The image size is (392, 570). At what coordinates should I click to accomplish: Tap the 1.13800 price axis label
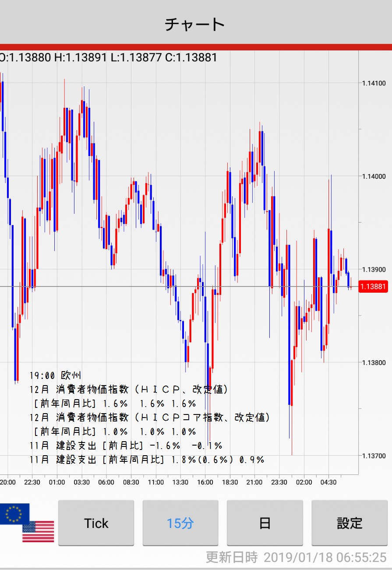coord(374,363)
